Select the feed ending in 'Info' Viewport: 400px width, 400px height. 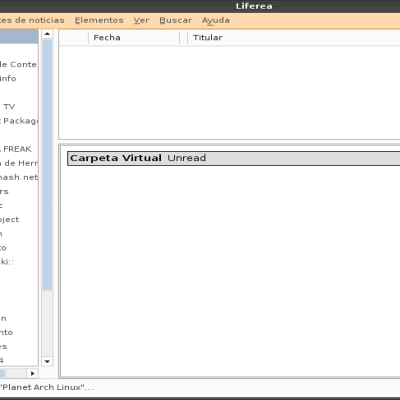click(19, 78)
